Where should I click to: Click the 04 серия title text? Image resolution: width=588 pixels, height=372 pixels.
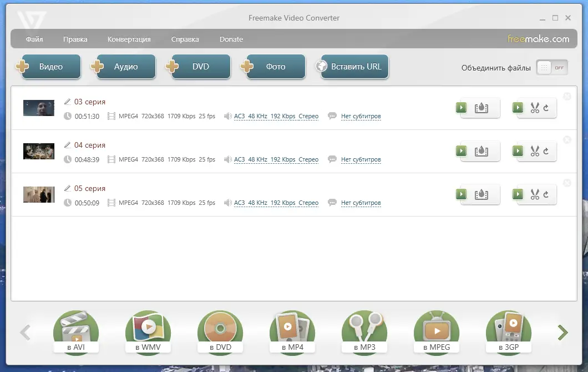tap(90, 145)
